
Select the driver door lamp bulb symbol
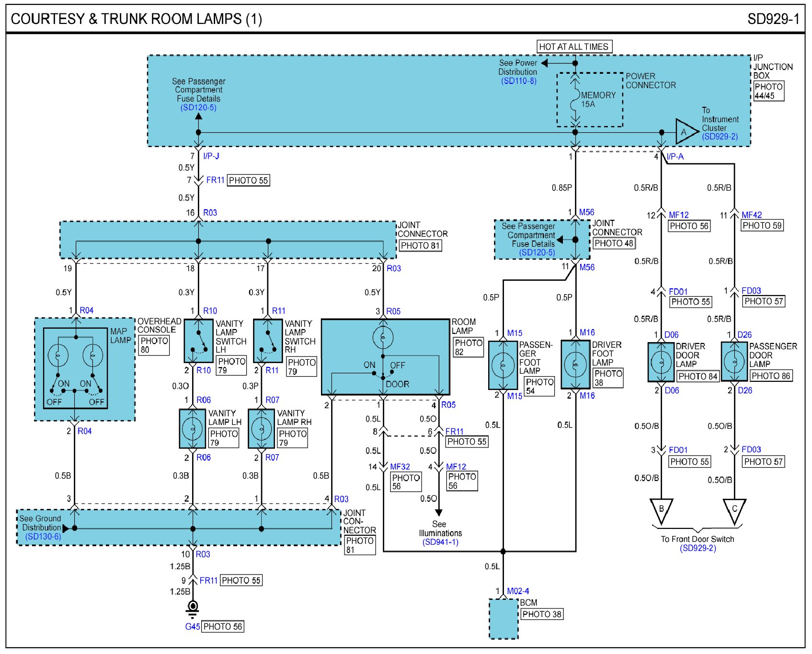tap(661, 362)
